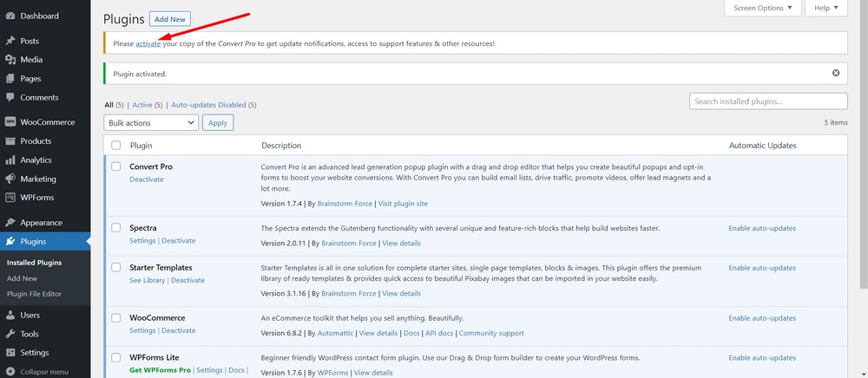Open Spectra Settings link

[142, 240]
